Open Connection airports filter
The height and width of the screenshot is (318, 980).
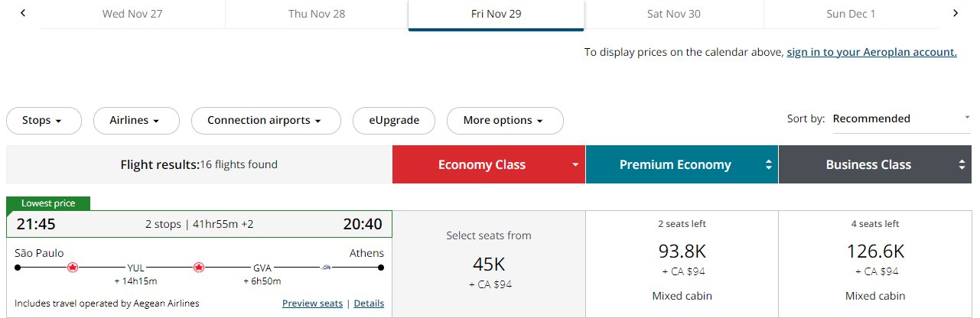[x=265, y=120]
